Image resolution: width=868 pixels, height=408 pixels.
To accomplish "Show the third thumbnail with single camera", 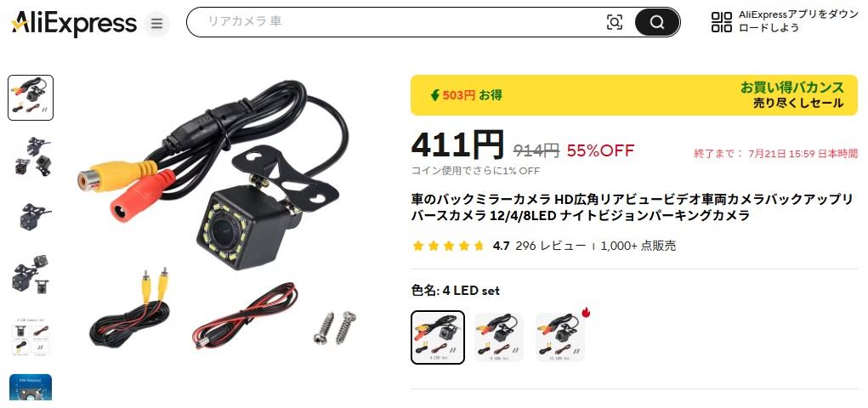I will (x=31, y=217).
